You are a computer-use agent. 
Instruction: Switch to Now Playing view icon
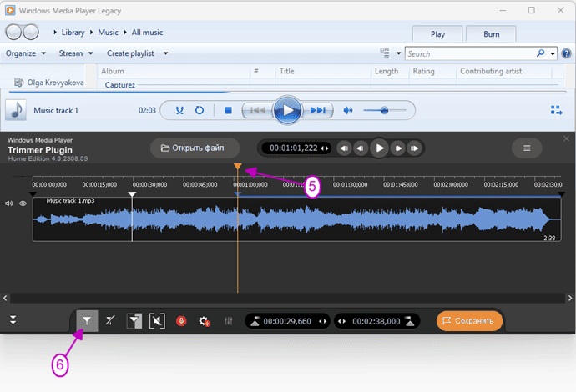tap(556, 110)
